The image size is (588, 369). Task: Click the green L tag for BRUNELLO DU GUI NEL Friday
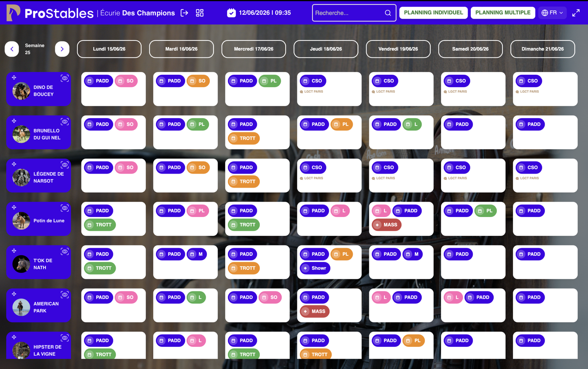click(x=412, y=124)
